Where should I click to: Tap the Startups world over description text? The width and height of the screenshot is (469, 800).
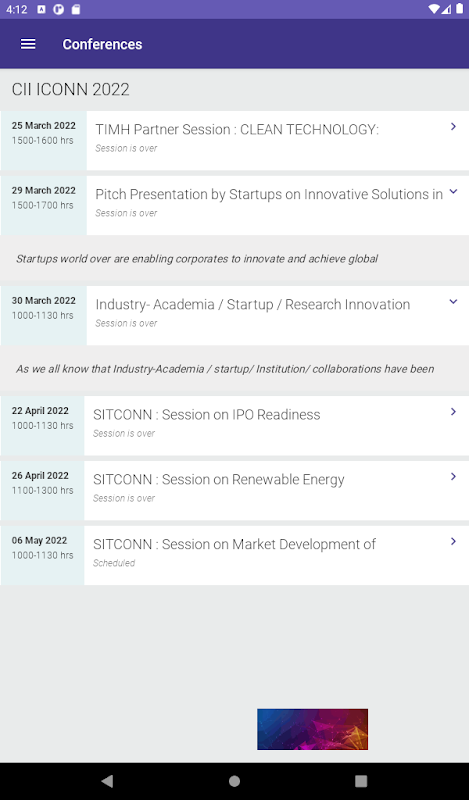click(196, 259)
